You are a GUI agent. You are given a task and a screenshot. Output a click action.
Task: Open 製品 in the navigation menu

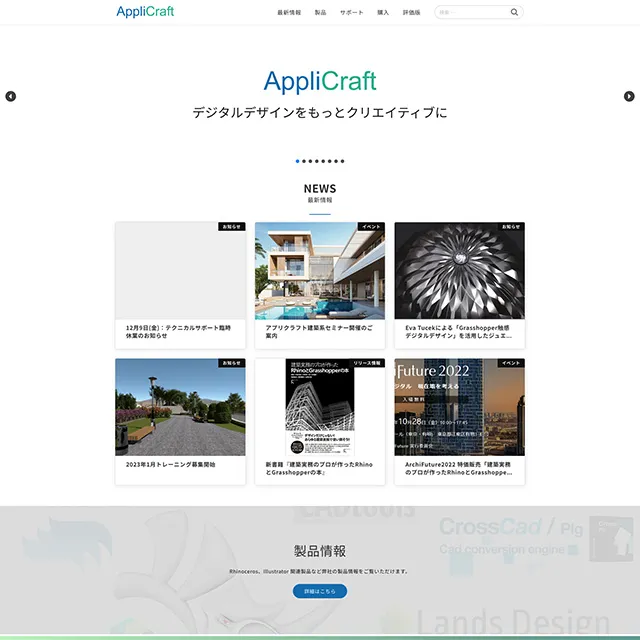pyautogui.click(x=320, y=13)
